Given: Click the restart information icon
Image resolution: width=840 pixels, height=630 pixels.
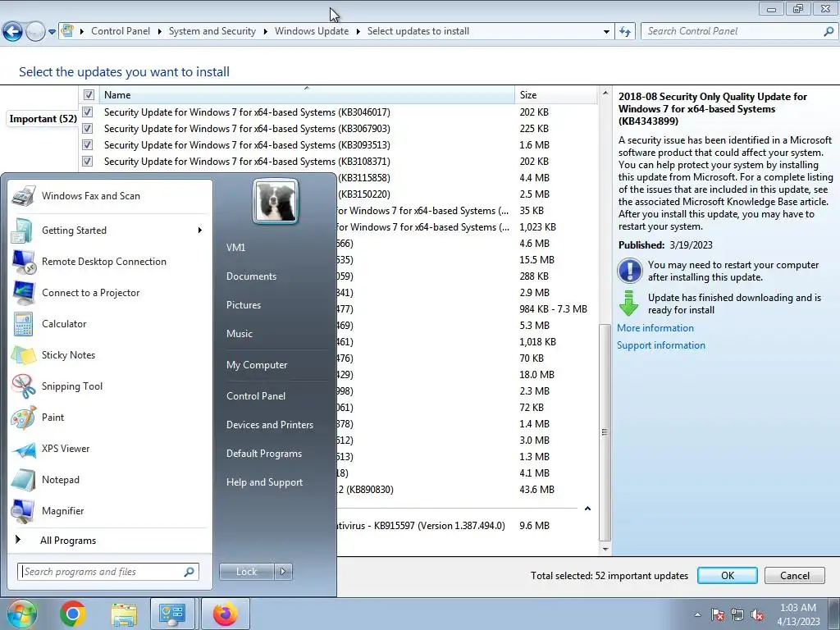Looking at the screenshot, I should point(629,271).
